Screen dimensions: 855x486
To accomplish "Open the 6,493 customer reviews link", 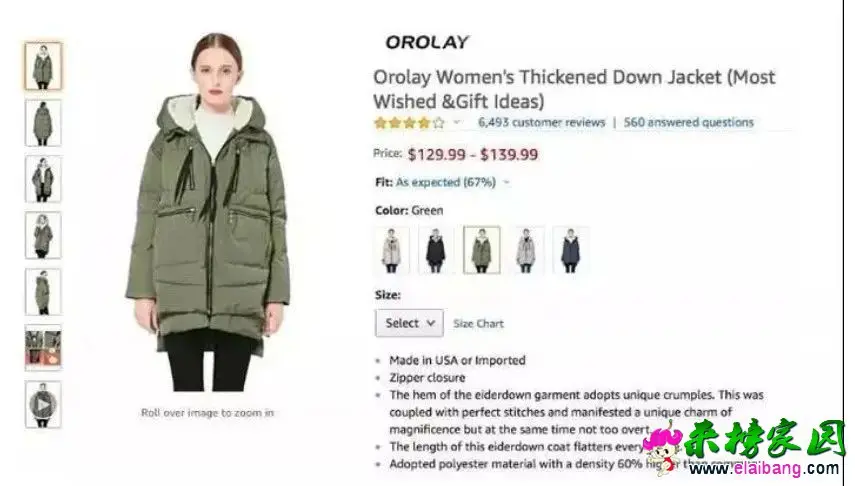I will (541, 122).
